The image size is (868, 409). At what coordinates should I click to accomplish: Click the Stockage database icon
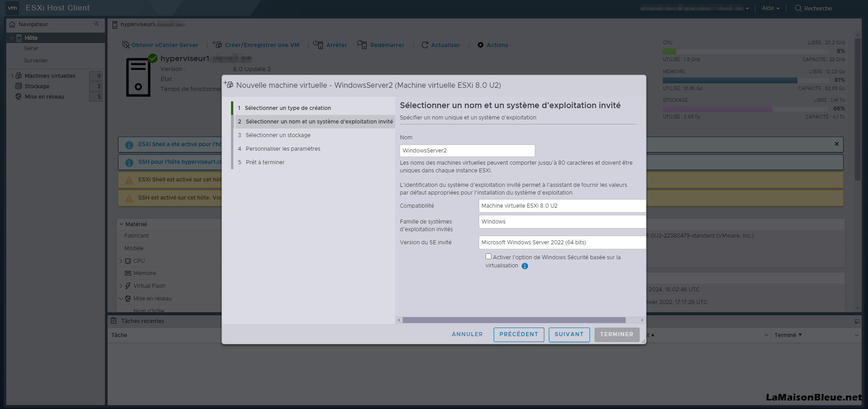tap(19, 86)
